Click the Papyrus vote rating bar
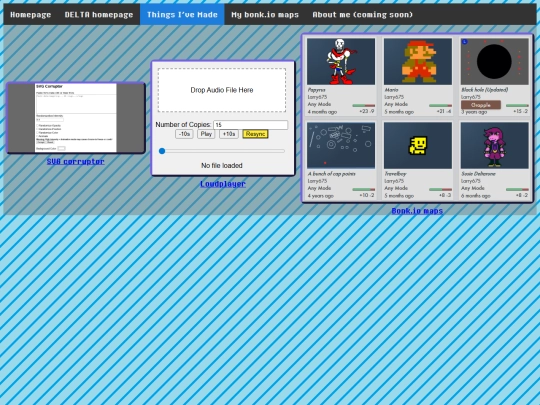The image size is (540, 405). 364,106
